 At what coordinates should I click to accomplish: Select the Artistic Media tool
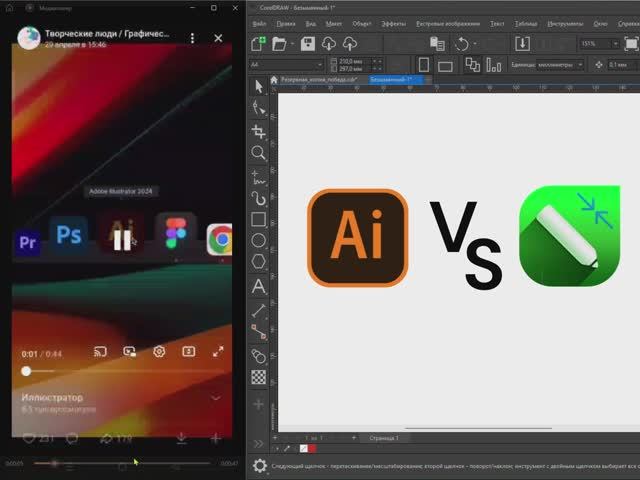[258, 198]
